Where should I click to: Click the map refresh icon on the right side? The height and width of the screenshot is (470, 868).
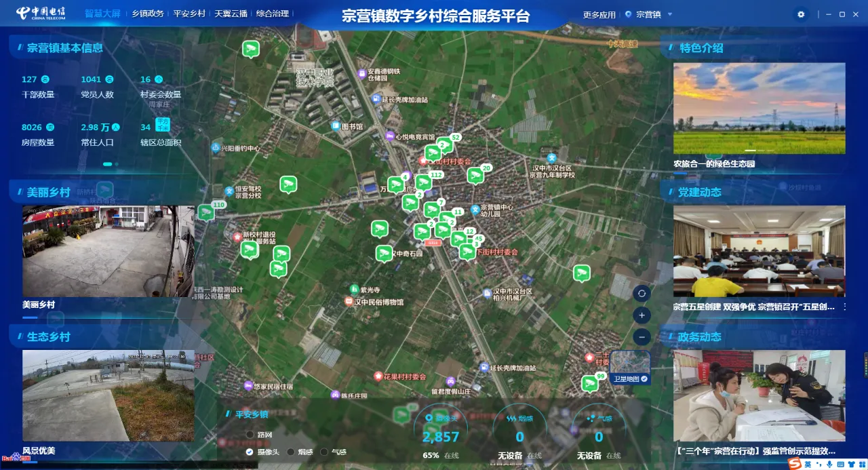pyautogui.click(x=642, y=293)
